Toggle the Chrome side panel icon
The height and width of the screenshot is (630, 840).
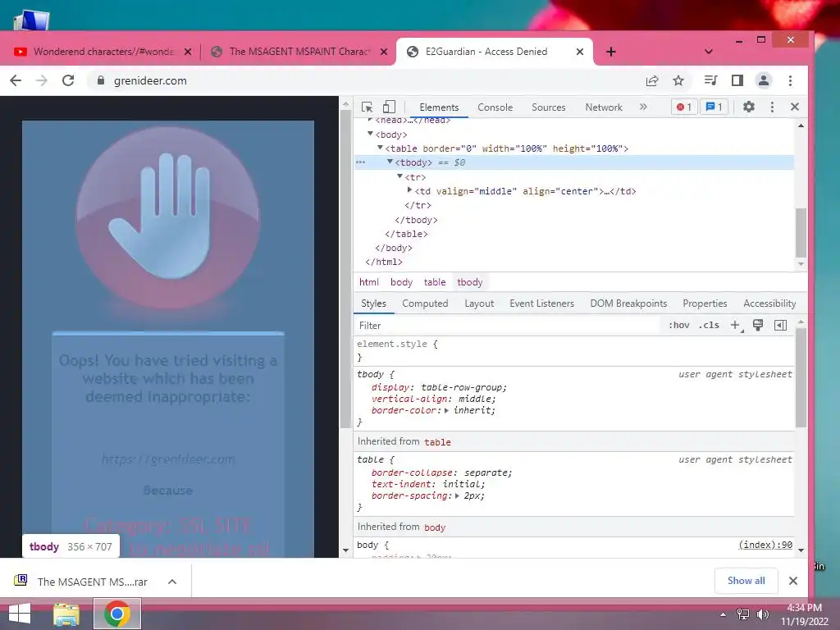point(737,81)
